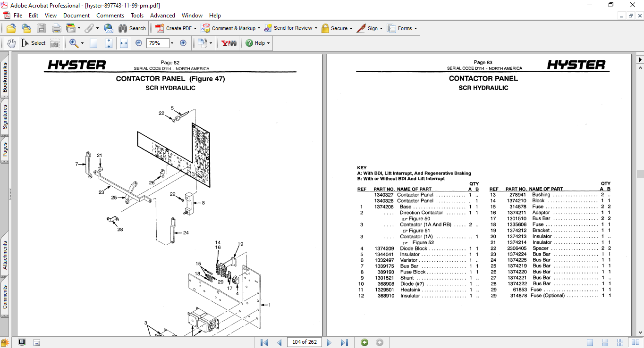Screen dimensions: 644x348
Task: Open the Advanced menu
Action: click(x=162, y=16)
